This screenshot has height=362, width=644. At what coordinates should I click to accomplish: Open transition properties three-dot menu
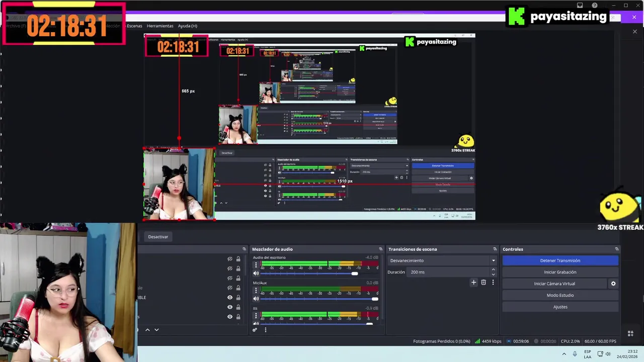click(x=493, y=283)
